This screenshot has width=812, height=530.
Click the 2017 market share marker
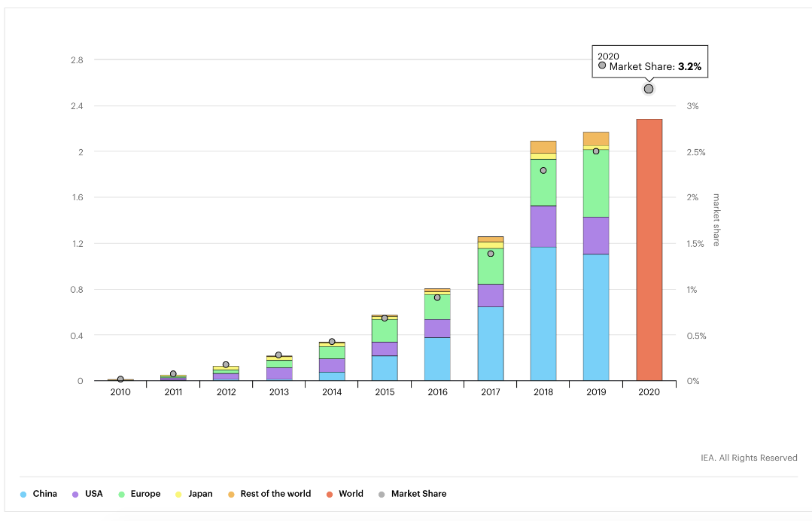click(x=491, y=254)
